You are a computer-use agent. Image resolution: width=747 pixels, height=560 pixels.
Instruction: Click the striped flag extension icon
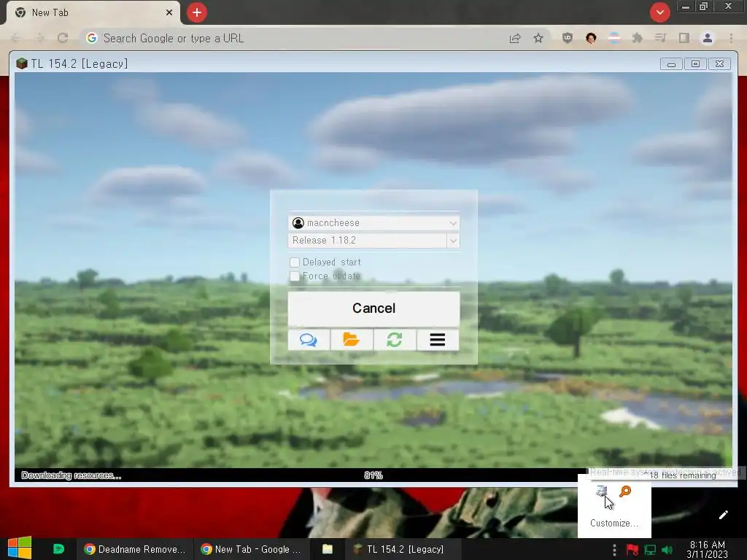[614, 38]
